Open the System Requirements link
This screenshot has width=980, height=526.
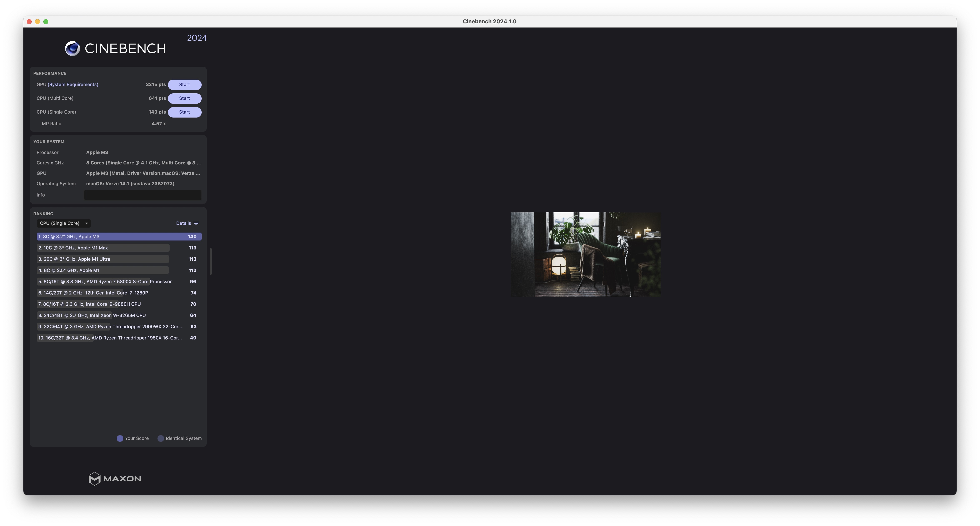click(73, 84)
